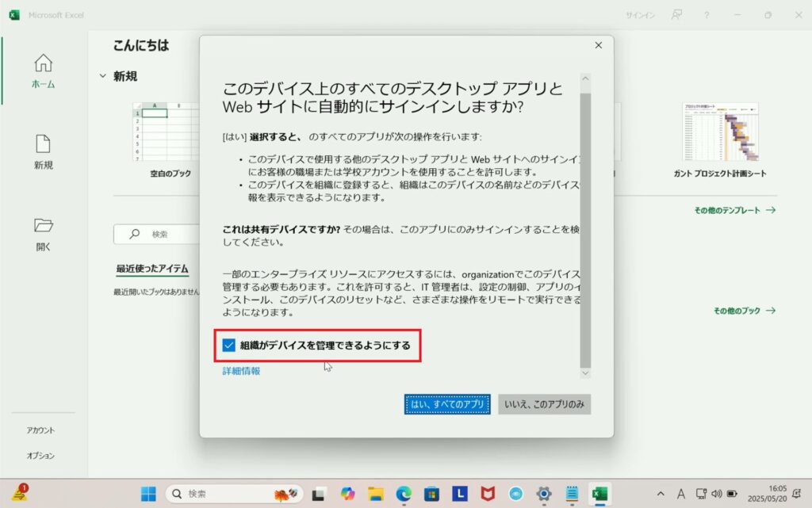
Task: Show hidden system tray icons
Action: tap(661, 494)
